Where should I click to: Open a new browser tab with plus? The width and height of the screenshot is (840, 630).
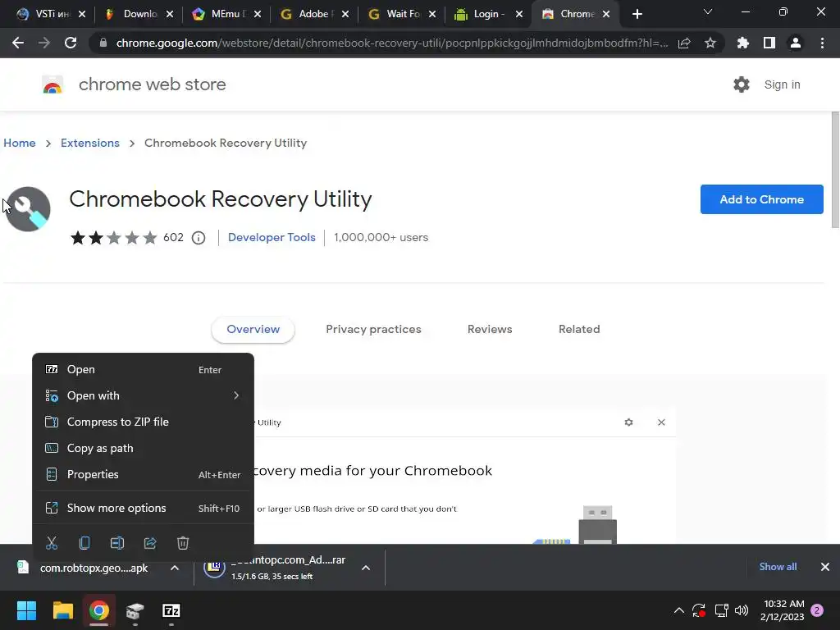637,14
